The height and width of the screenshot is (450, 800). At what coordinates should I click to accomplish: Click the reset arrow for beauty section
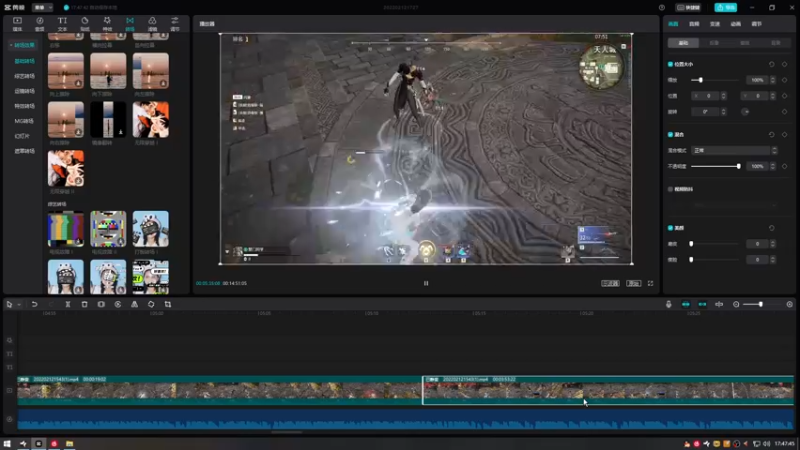pos(771,228)
